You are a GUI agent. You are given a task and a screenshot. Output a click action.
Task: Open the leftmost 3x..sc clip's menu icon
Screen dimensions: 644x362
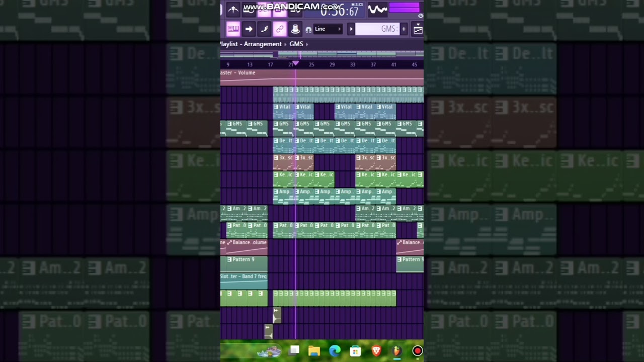click(276, 158)
